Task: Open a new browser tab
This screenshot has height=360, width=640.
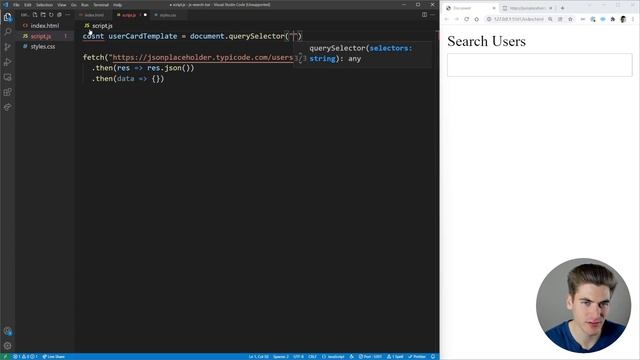Action: pos(562,8)
